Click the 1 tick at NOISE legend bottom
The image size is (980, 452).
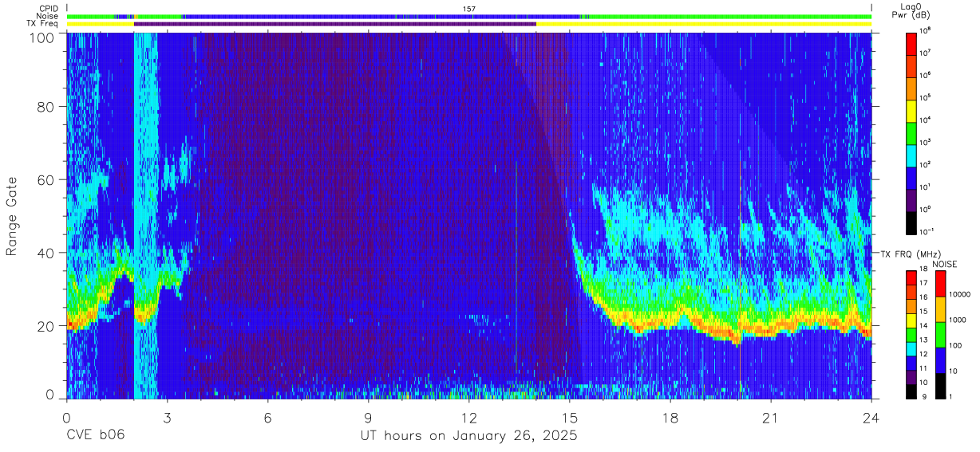coord(950,397)
